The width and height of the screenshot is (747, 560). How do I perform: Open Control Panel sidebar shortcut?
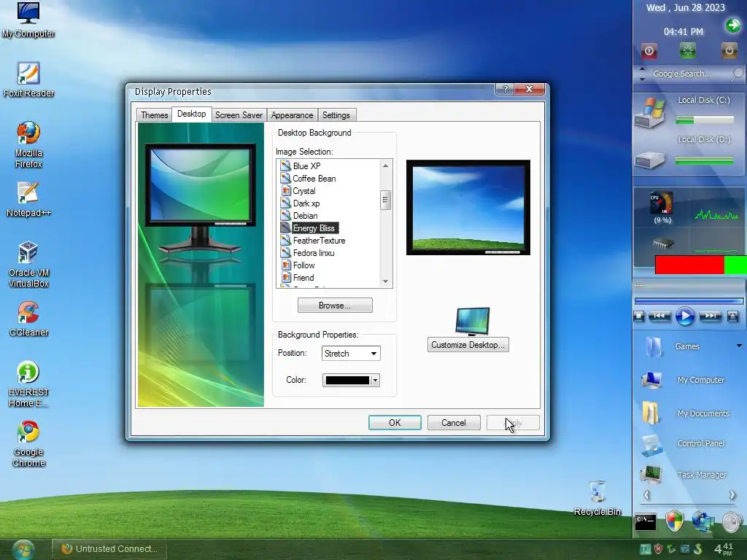pyautogui.click(x=684, y=444)
